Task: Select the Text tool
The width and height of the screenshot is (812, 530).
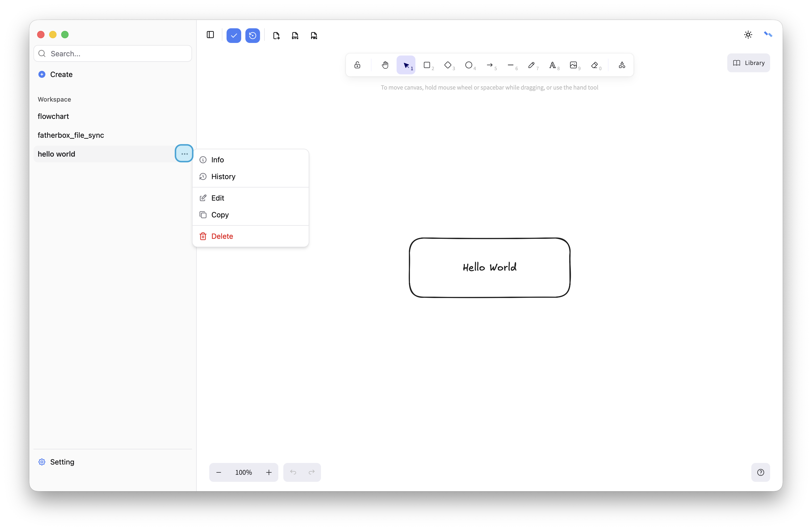Action: click(552, 65)
